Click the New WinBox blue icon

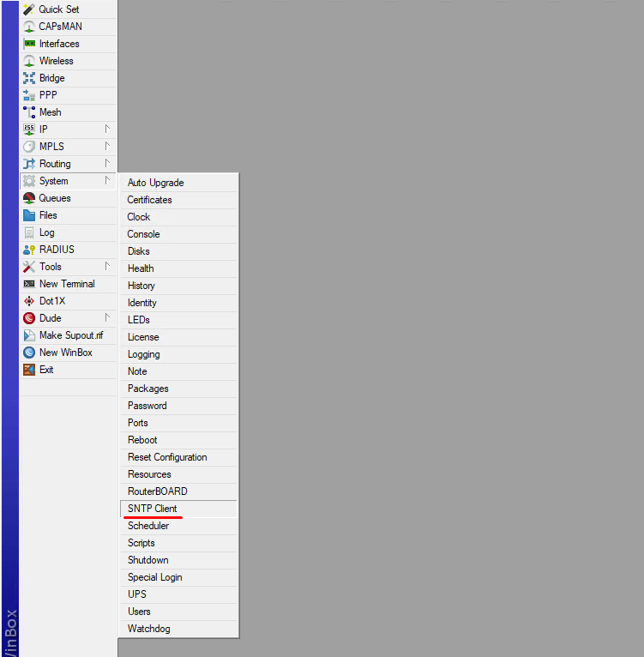click(29, 353)
